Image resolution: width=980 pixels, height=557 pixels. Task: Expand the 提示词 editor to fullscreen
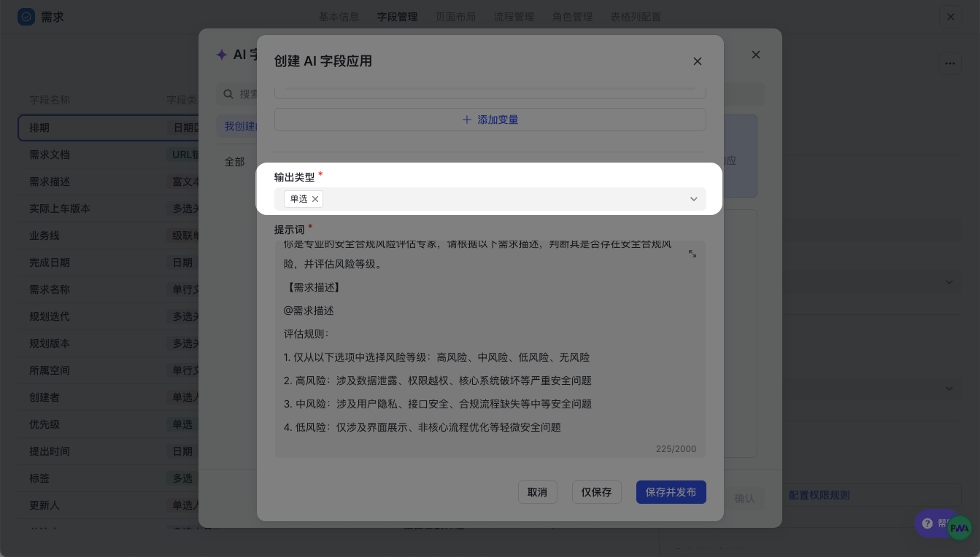pyautogui.click(x=692, y=254)
